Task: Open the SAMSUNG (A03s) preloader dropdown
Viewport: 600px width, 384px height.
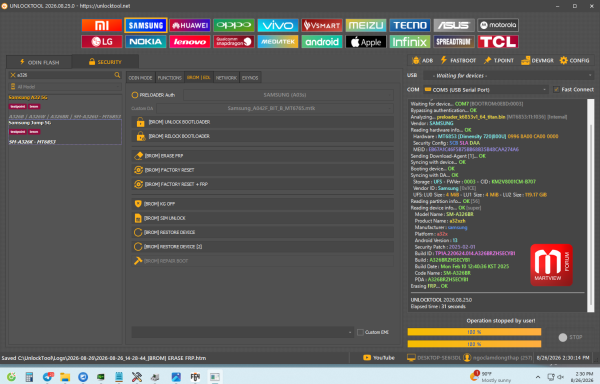Action: [x=289, y=95]
